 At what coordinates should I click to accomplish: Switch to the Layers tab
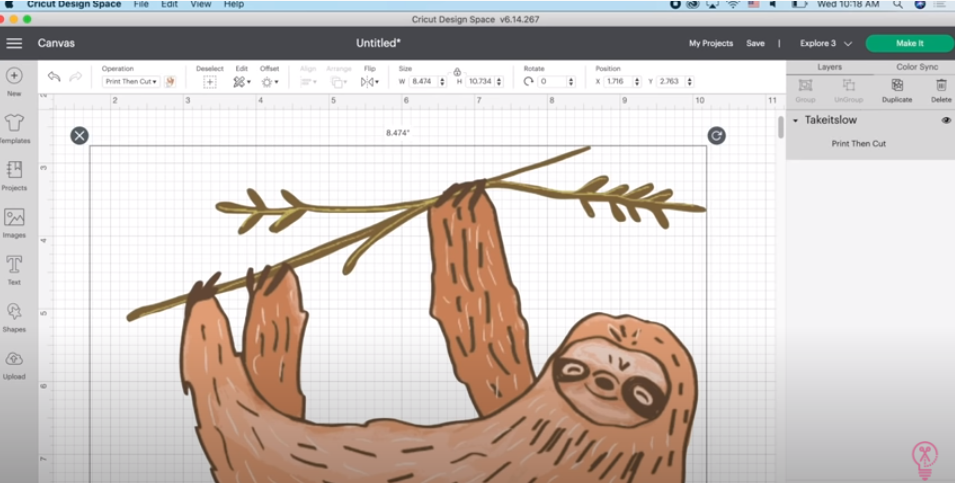(x=830, y=67)
